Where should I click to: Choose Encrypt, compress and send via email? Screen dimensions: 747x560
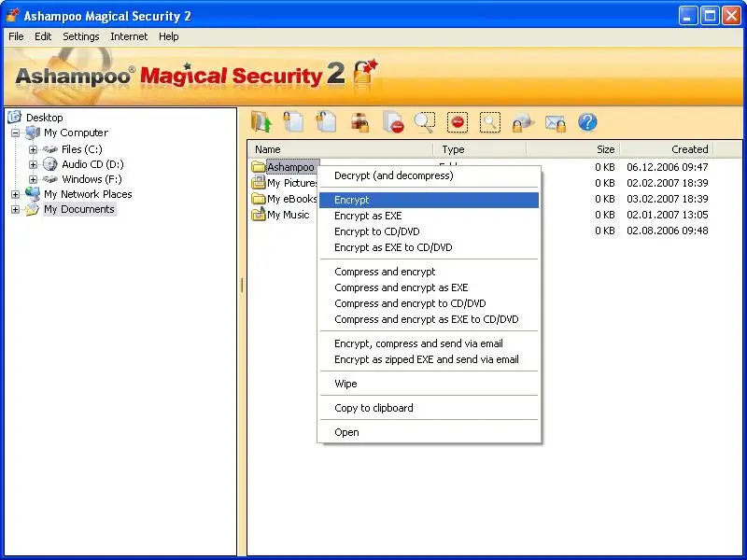coord(430,343)
